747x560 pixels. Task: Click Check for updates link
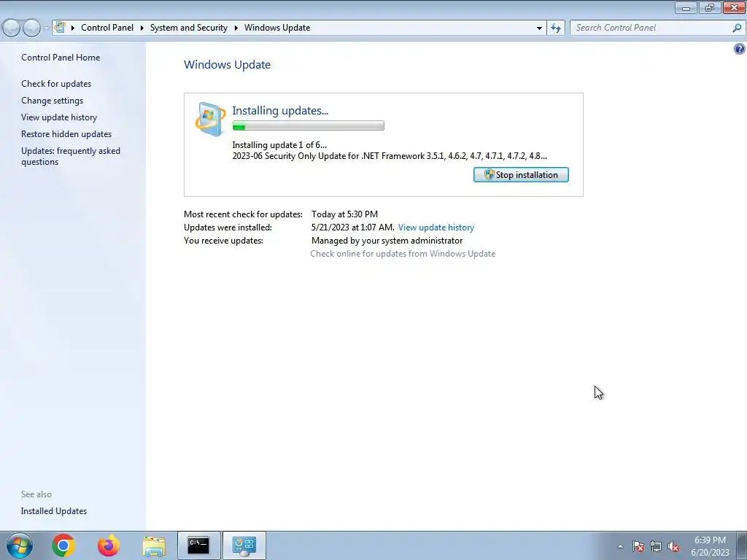pyautogui.click(x=56, y=84)
